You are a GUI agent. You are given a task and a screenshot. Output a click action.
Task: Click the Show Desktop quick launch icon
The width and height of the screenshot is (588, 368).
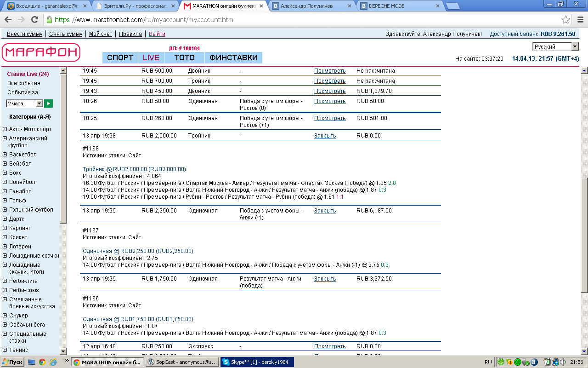(32, 362)
